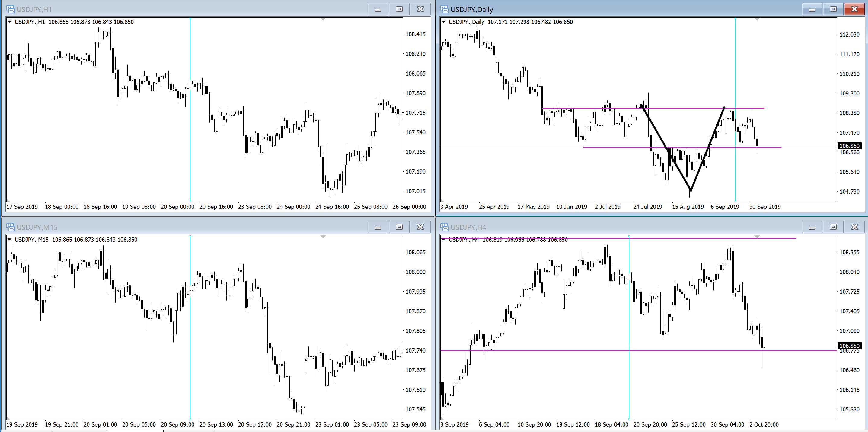The height and width of the screenshot is (432, 868).
Task: Open the dropdown arrow beside USDJPY.,M15 label
Action: coord(10,240)
